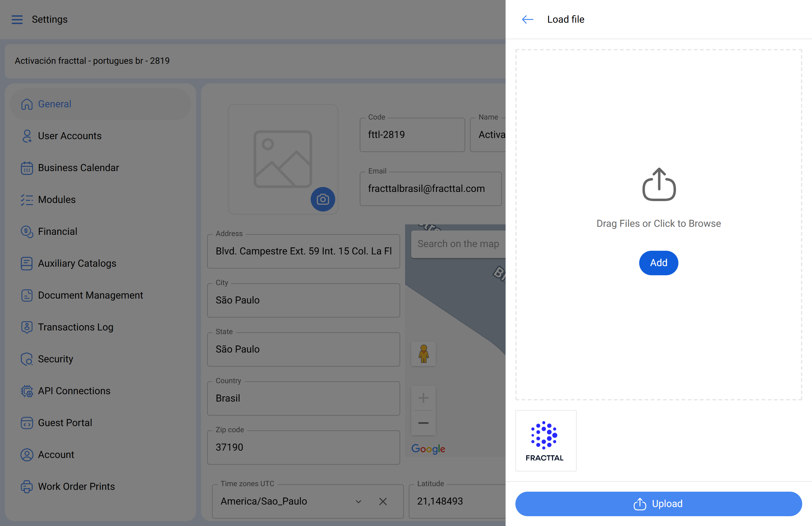Click the Search on the map field

click(458, 244)
